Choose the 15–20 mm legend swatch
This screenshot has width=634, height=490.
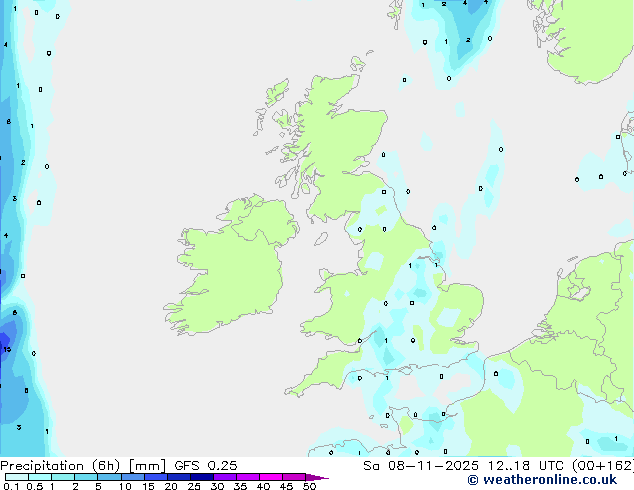tap(155, 477)
